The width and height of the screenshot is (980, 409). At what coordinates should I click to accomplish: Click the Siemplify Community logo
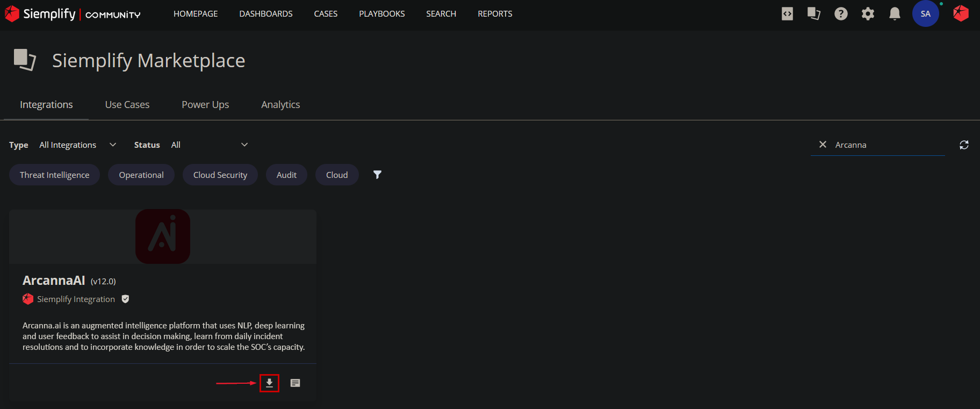click(73, 14)
